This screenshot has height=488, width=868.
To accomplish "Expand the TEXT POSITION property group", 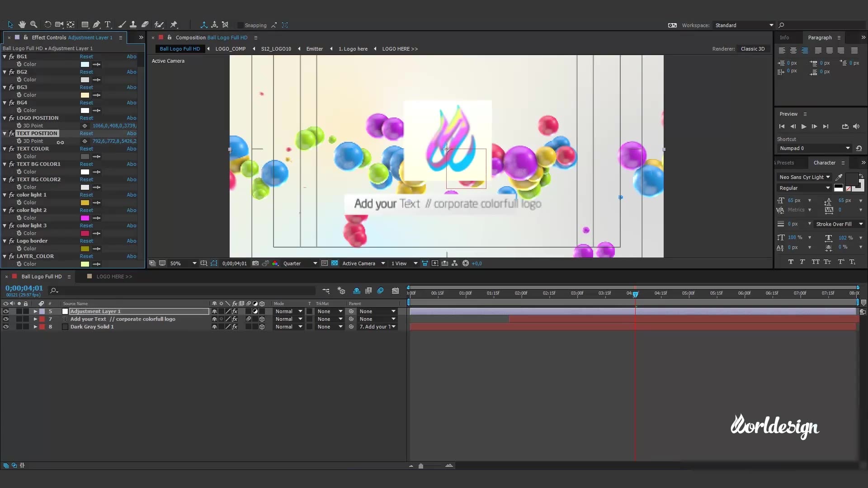I will (6, 133).
